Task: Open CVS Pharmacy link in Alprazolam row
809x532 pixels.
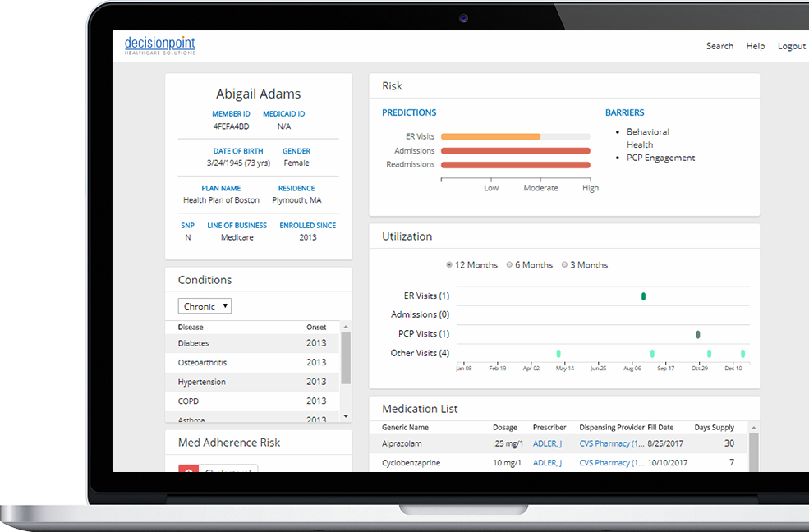Action: pos(611,443)
